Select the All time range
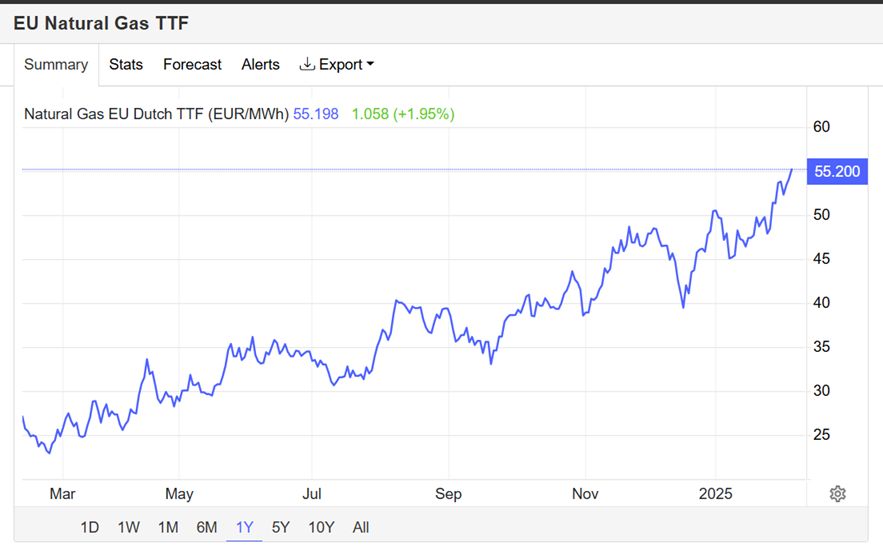Viewport: 883px width, 551px height. click(x=360, y=527)
